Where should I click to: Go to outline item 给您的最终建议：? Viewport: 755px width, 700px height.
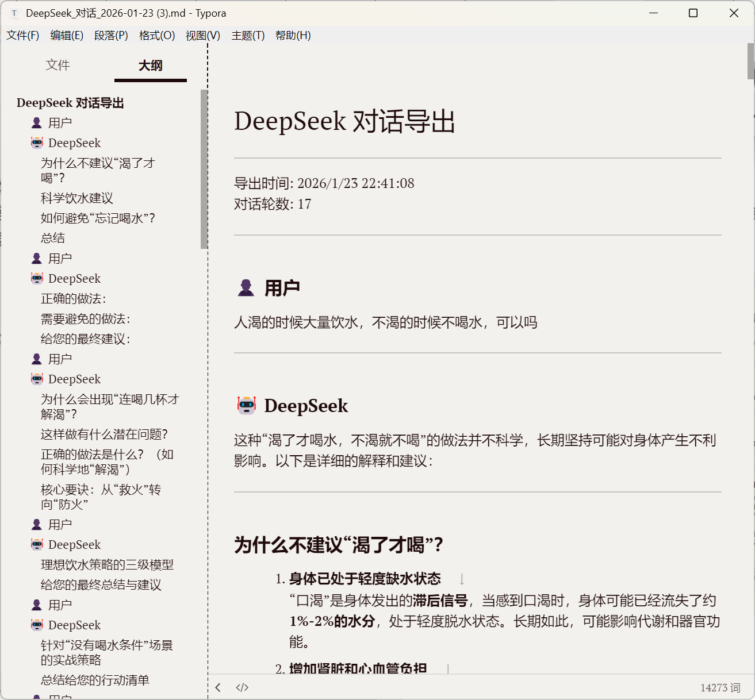pyautogui.click(x=86, y=339)
